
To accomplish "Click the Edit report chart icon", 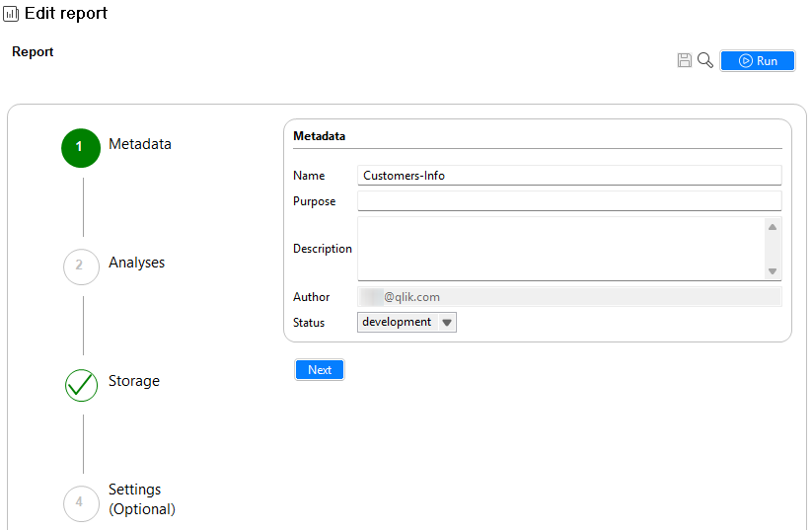I will 12,14.
